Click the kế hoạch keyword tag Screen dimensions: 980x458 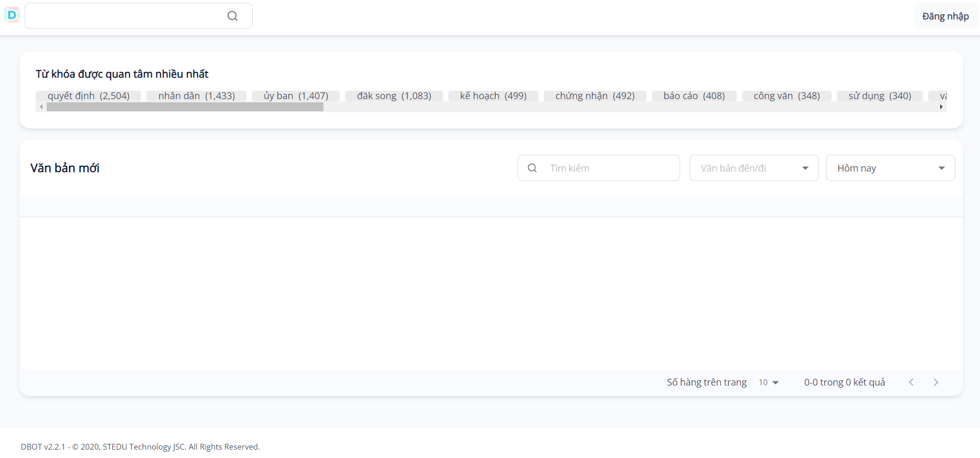click(493, 96)
